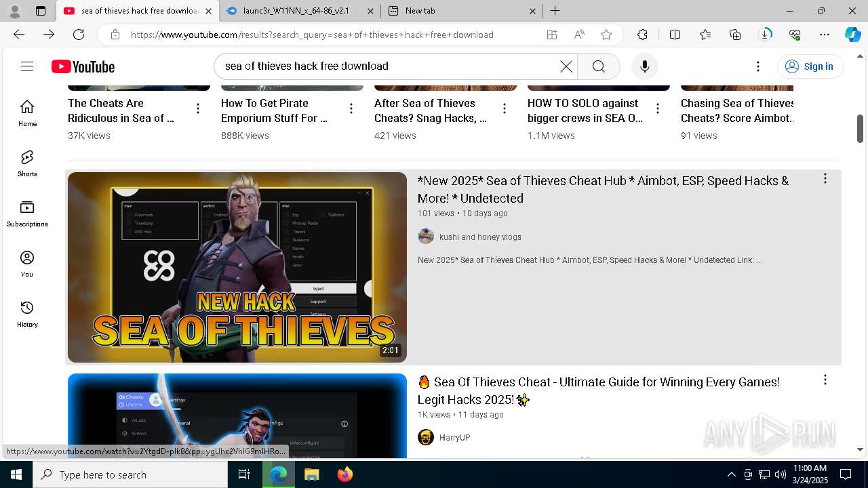Image resolution: width=868 pixels, height=488 pixels.
Task: Open options for 'After Sea of Thieves Cheats' video
Action: pyautogui.click(x=504, y=108)
